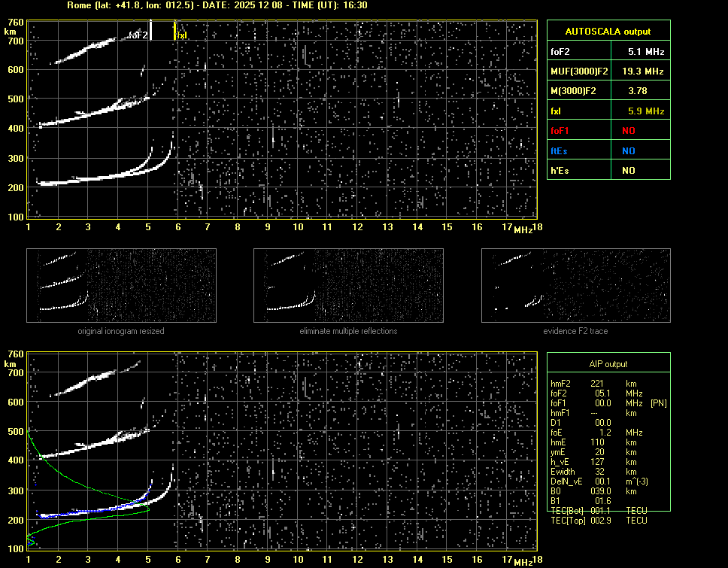Click the "original ionogram resized" thumbnail
The height and width of the screenshot is (568, 728).
pos(121,285)
